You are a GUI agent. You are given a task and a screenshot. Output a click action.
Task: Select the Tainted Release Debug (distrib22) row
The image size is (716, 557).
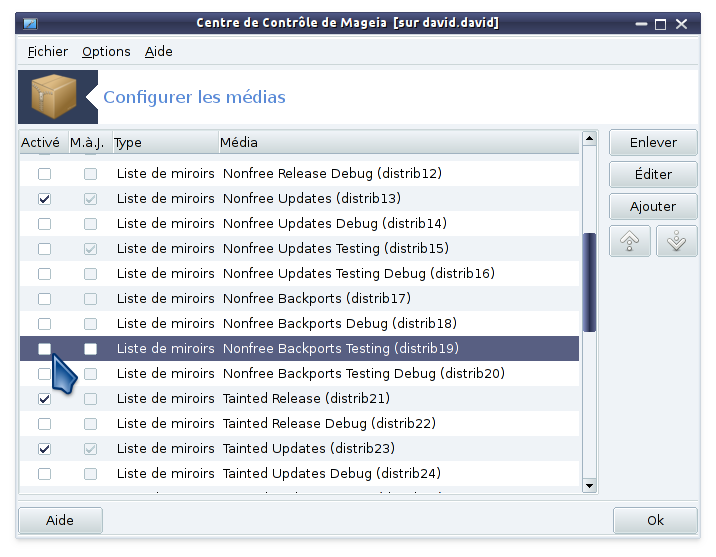(x=299, y=424)
